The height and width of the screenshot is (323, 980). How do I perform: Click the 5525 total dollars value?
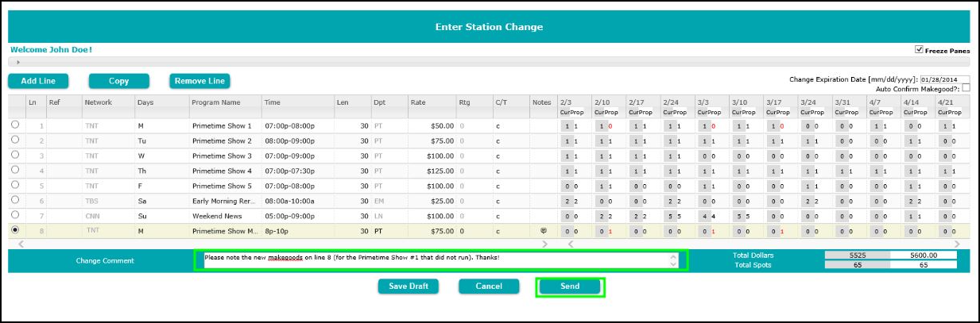click(x=857, y=255)
